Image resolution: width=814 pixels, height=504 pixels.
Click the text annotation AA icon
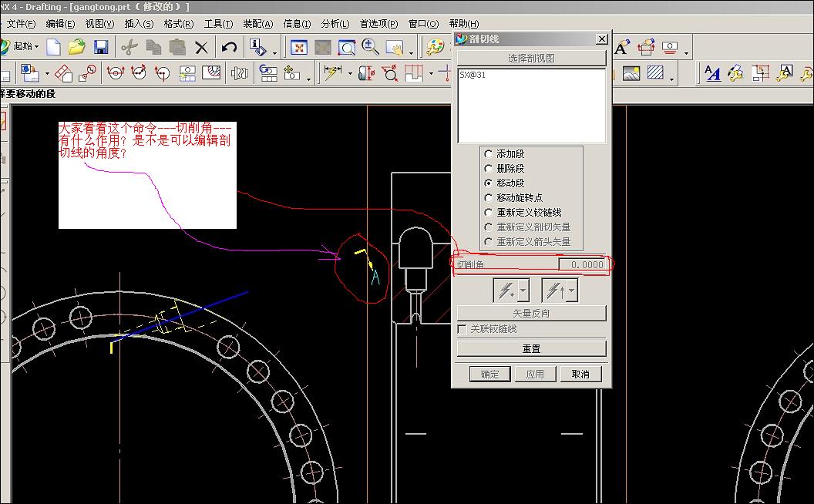(x=713, y=73)
